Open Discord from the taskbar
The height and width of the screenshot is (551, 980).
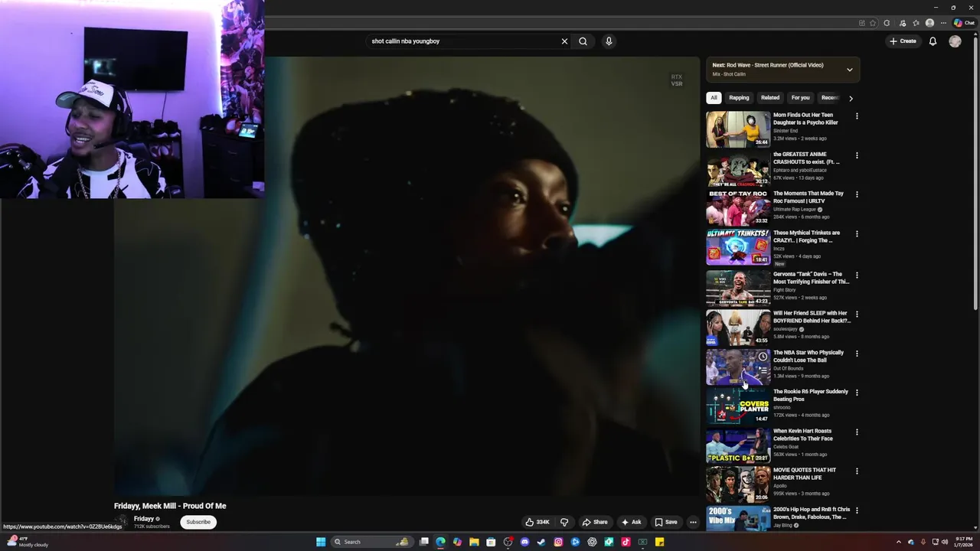(524, 542)
